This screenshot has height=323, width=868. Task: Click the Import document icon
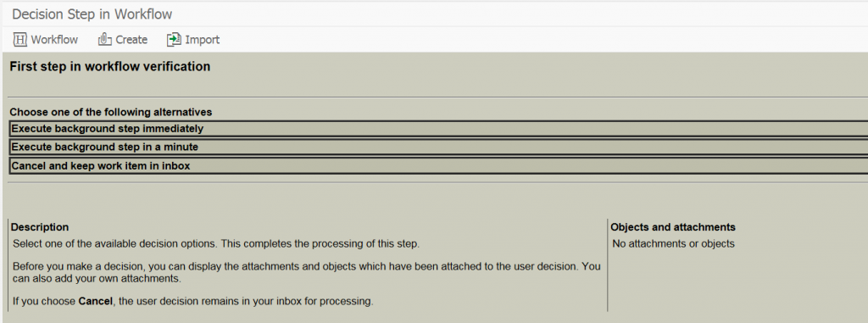pos(174,39)
